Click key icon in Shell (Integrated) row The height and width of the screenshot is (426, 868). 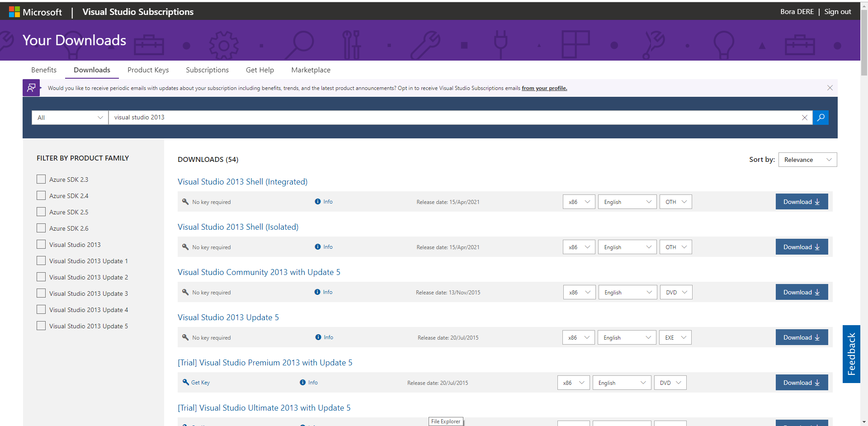(x=185, y=202)
